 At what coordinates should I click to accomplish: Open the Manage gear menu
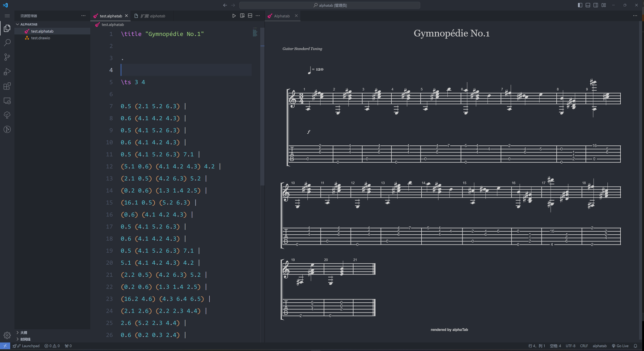(x=7, y=335)
